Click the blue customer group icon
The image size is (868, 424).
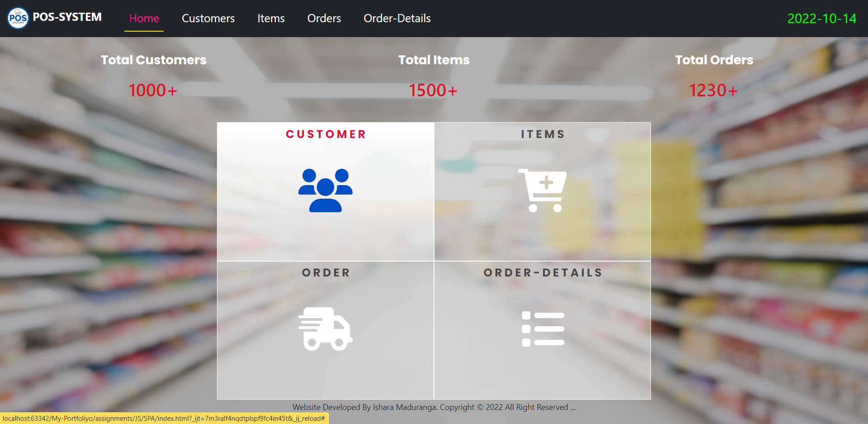(325, 191)
